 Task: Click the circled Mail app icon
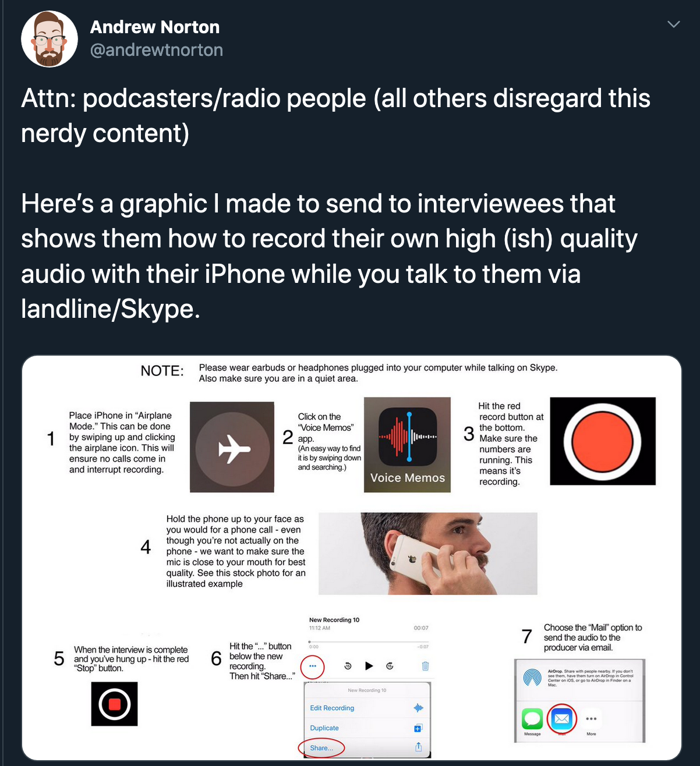(562, 719)
